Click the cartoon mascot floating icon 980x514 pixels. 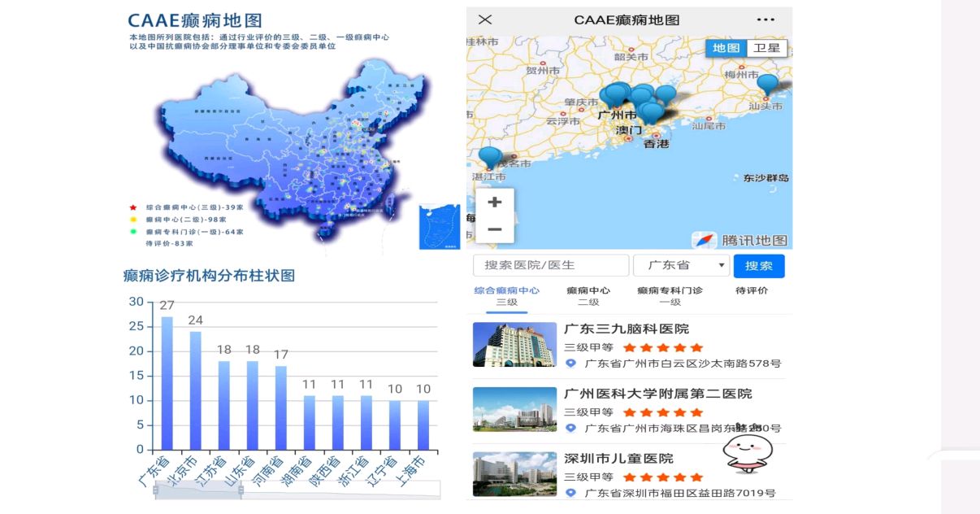click(x=746, y=453)
